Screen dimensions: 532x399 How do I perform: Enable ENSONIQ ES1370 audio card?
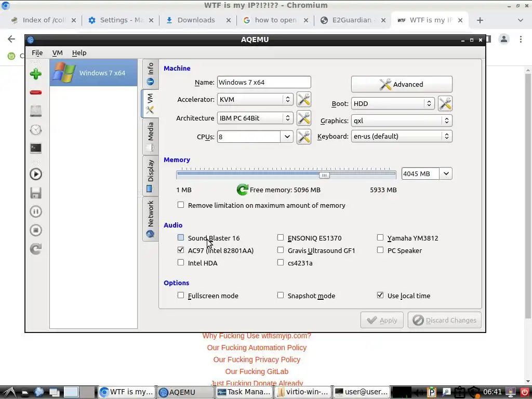(x=280, y=237)
